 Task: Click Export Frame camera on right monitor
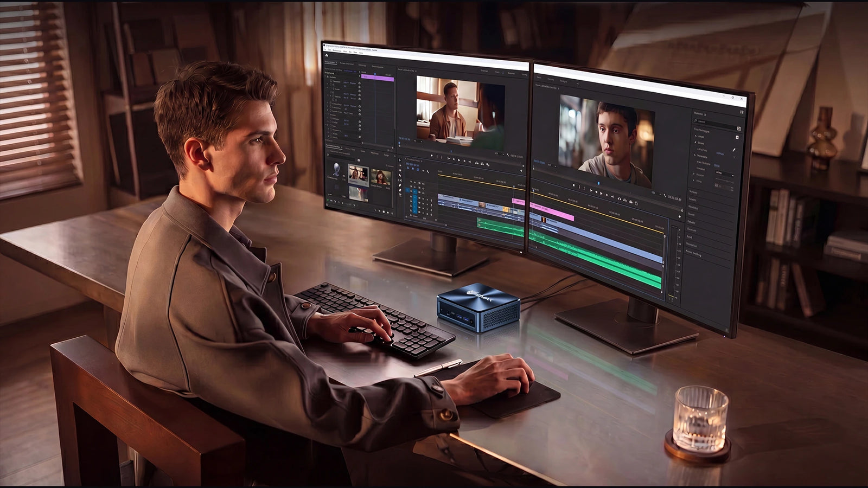(632, 202)
